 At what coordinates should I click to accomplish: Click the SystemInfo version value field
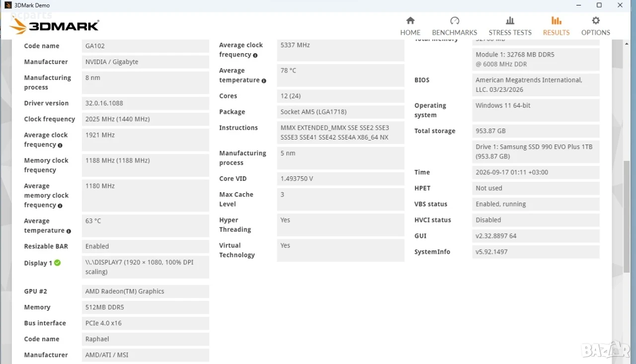[x=536, y=252]
